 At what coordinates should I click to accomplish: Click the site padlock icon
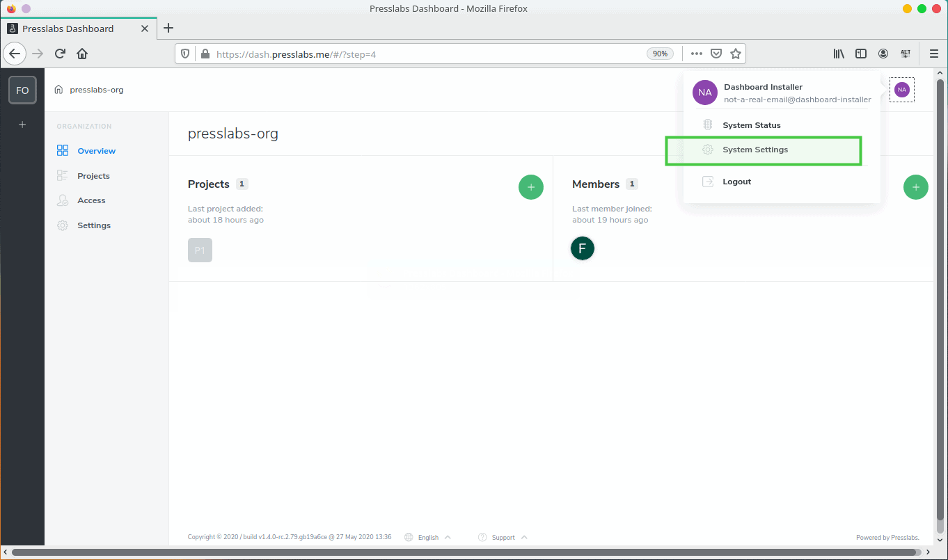[205, 54]
